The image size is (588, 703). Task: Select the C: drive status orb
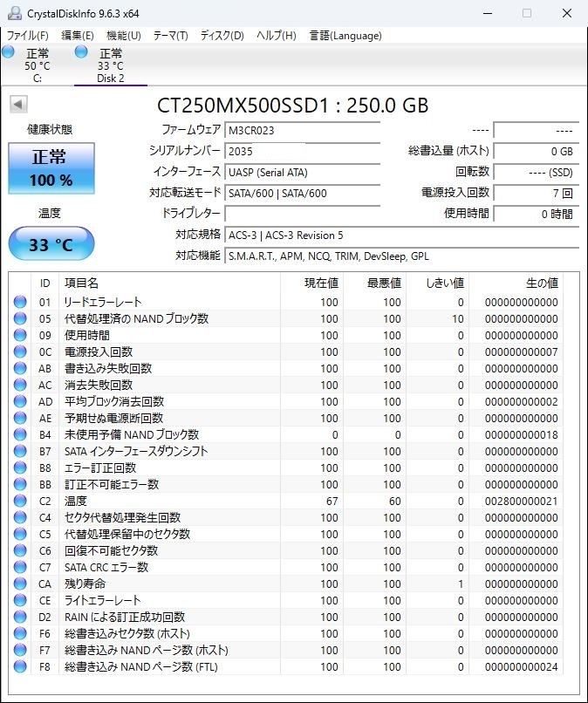tap(8, 51)
